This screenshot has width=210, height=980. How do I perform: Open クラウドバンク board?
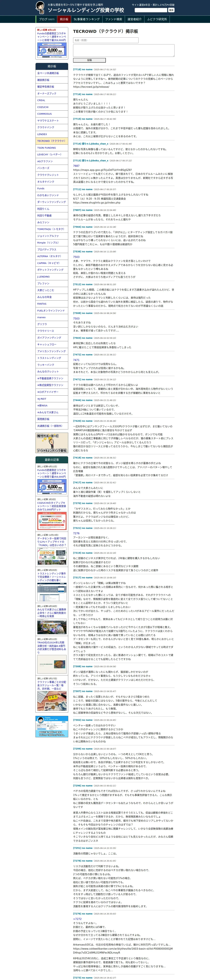52,127
